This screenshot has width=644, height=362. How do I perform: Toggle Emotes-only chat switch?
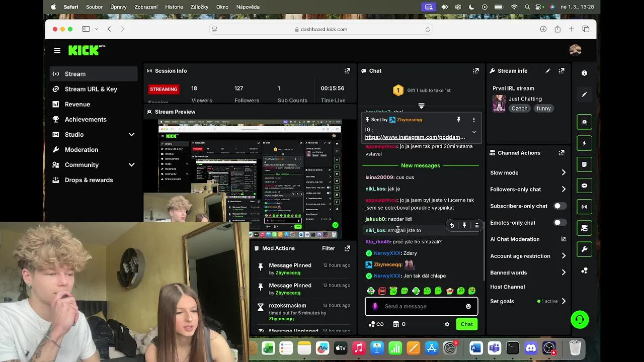(x=559, y=223)
